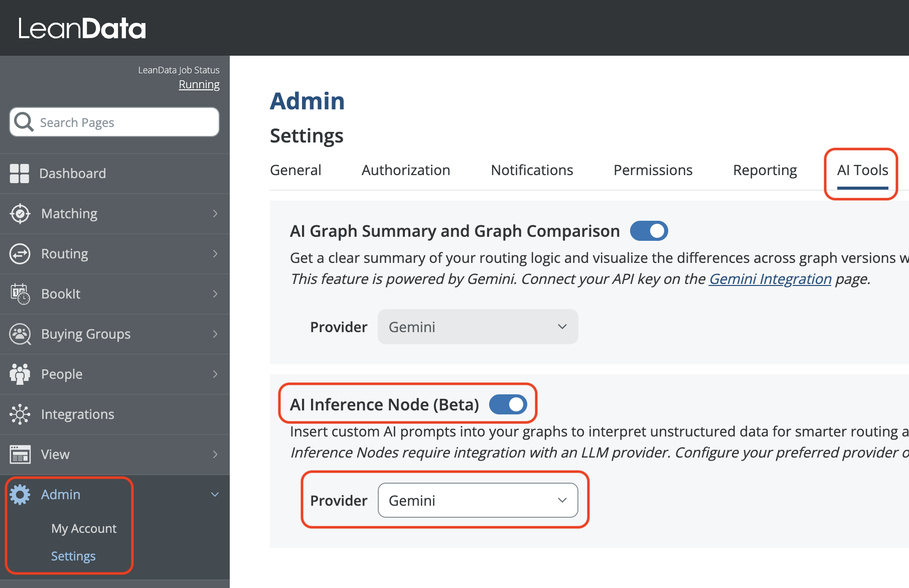Collapse the Admin section chevron
909x588 pixels.
point(215,495)
